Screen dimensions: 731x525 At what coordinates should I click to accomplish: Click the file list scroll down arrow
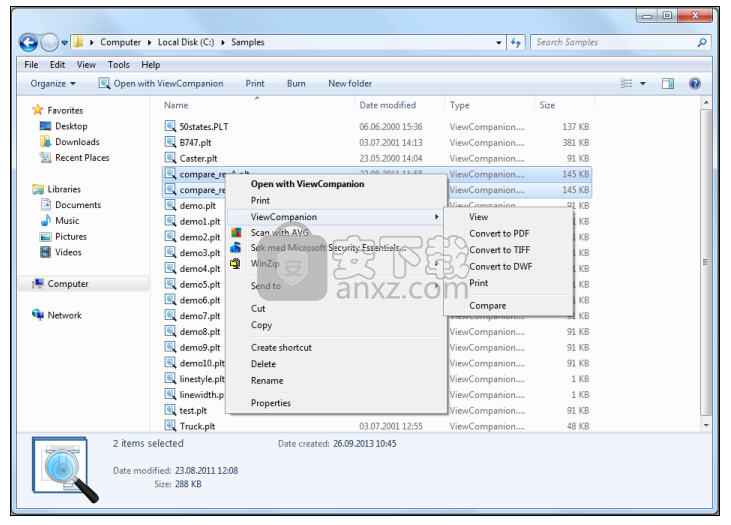pyautogui.click(x=706, y=425)
